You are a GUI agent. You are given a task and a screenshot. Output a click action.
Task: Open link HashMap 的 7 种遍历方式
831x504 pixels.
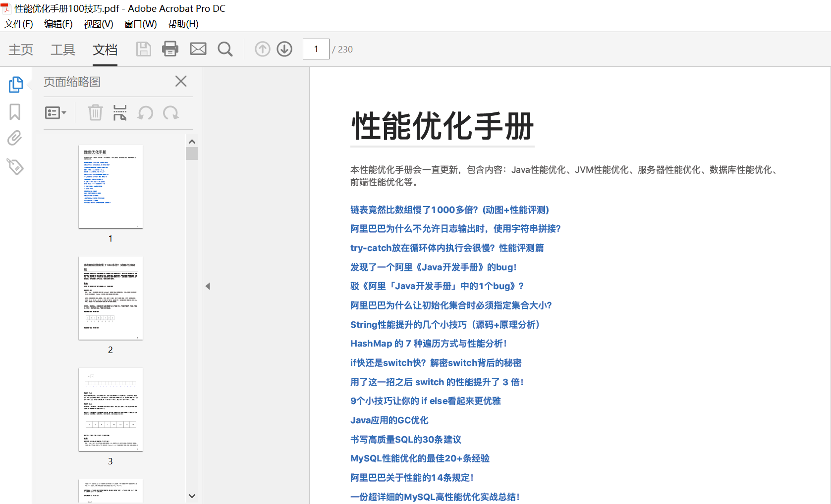pos(429,344)
